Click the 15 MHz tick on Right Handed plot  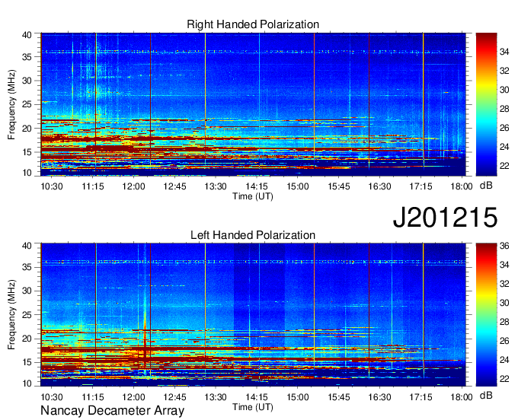pos(27,152)
